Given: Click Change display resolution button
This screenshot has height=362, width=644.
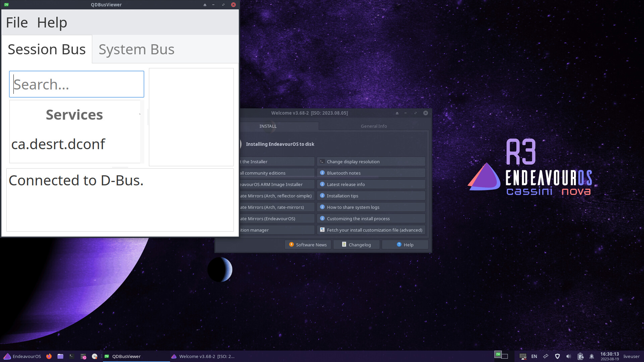Looking at the screenshot, I should 371,162.
